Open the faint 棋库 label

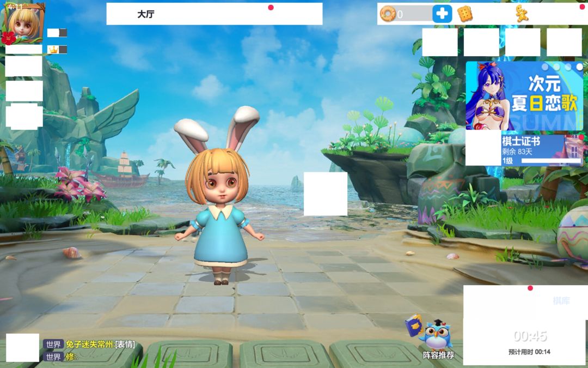click(x=561, y=300)
